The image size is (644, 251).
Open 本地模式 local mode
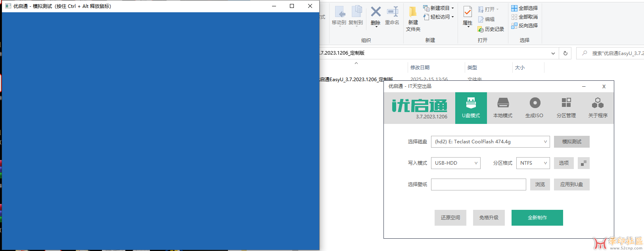(x=502, y=103)
